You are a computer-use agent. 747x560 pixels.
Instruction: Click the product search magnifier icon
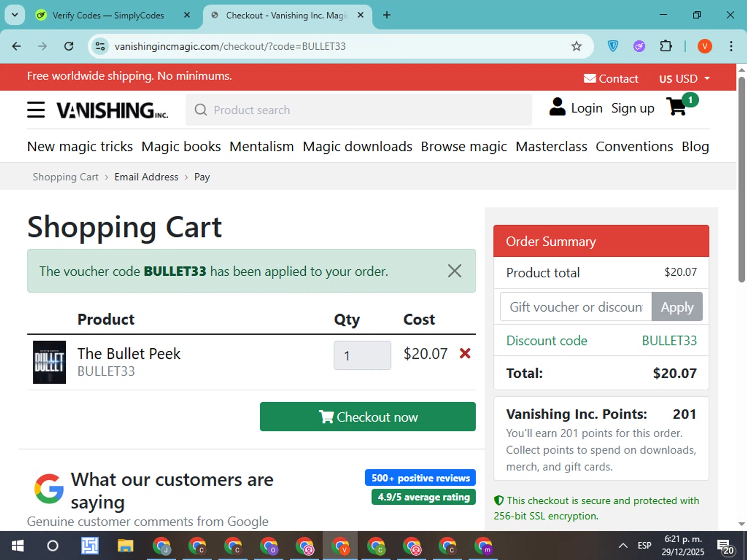[x=201, y=110]
